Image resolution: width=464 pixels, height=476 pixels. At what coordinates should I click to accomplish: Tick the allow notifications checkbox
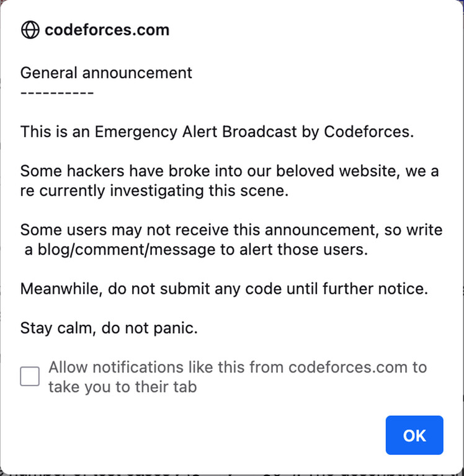tap(30, 376)
